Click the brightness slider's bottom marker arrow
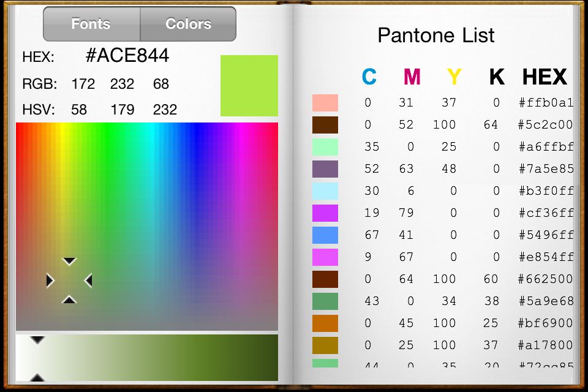This screenshot has height=392, width=588. (37, 377)
